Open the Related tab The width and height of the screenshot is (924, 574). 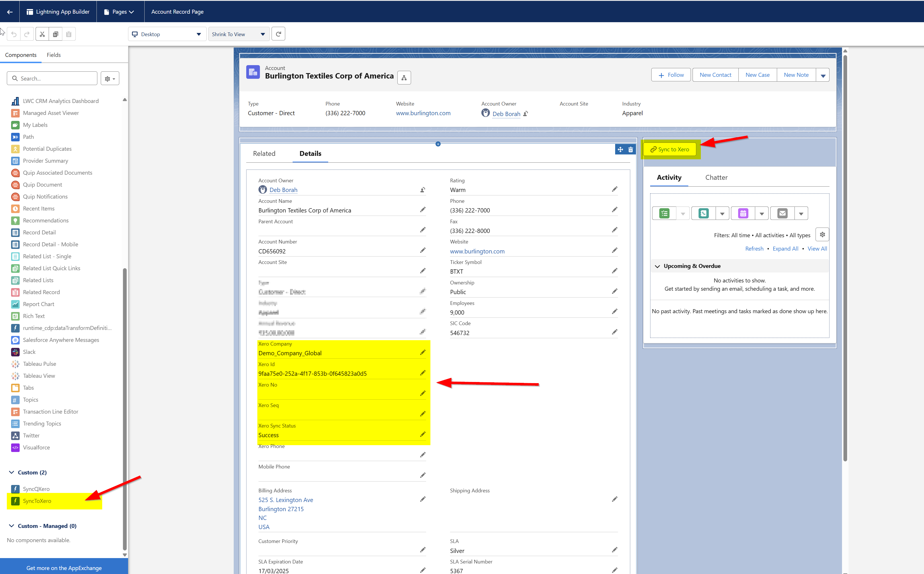click(x=264, y=153)
